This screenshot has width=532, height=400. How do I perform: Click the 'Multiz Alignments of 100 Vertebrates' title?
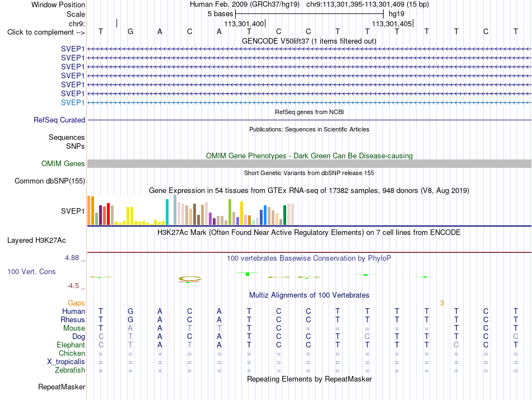coord(309,295)
